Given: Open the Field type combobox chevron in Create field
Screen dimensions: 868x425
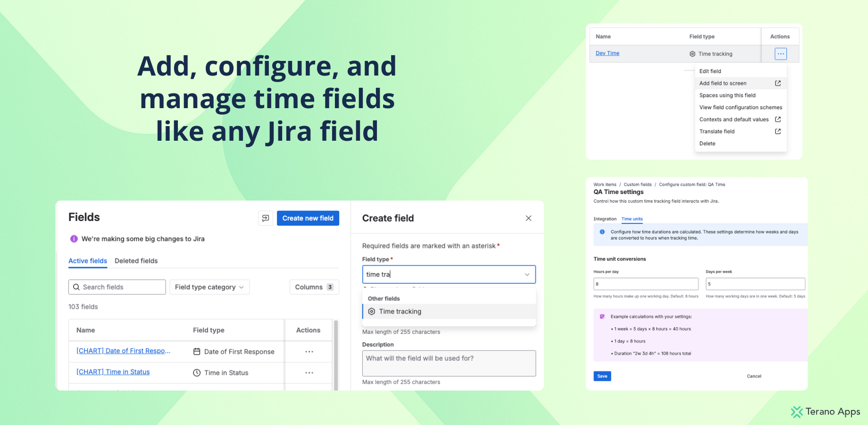Looking at the screenshot, I should [x=527, y=274].
